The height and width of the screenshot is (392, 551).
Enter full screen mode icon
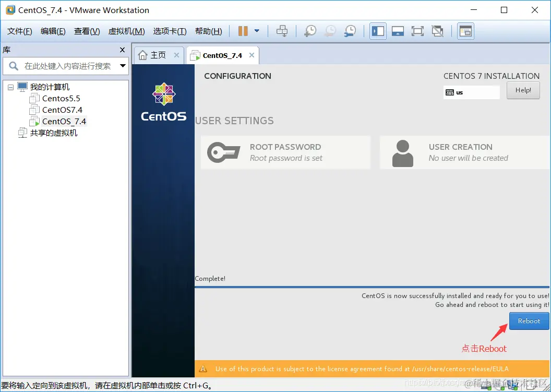(417, 31)
